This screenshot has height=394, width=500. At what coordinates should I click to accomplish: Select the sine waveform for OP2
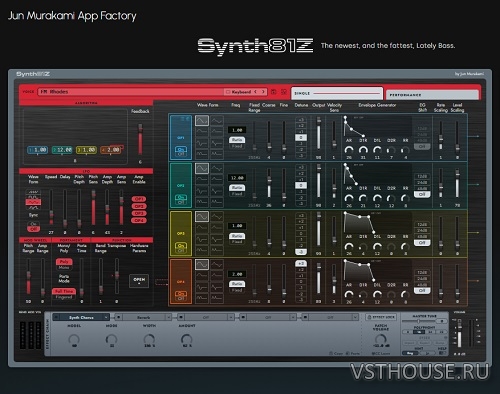[202, 168]
